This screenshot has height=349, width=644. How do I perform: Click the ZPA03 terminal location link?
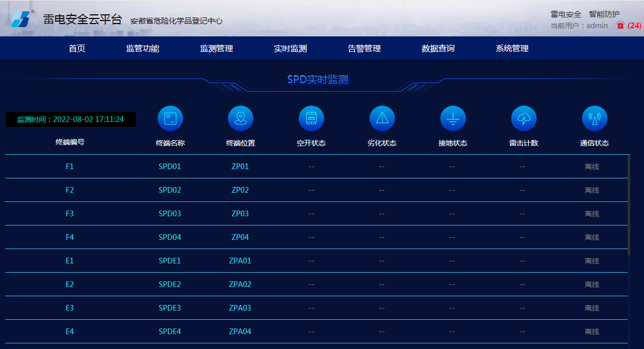[240, 308]
